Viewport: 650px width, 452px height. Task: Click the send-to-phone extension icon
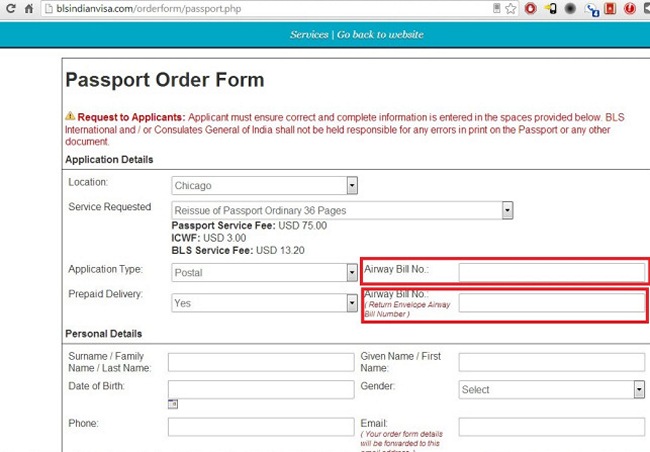pos(549,8)
